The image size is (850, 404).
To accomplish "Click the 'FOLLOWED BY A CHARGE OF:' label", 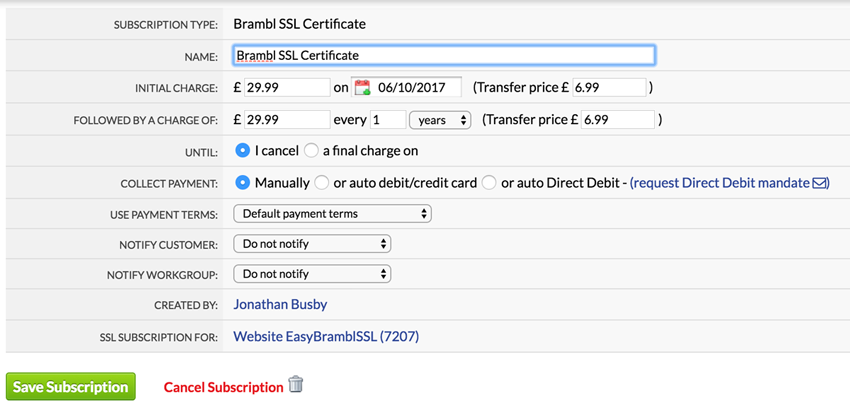I will (145, 121).
